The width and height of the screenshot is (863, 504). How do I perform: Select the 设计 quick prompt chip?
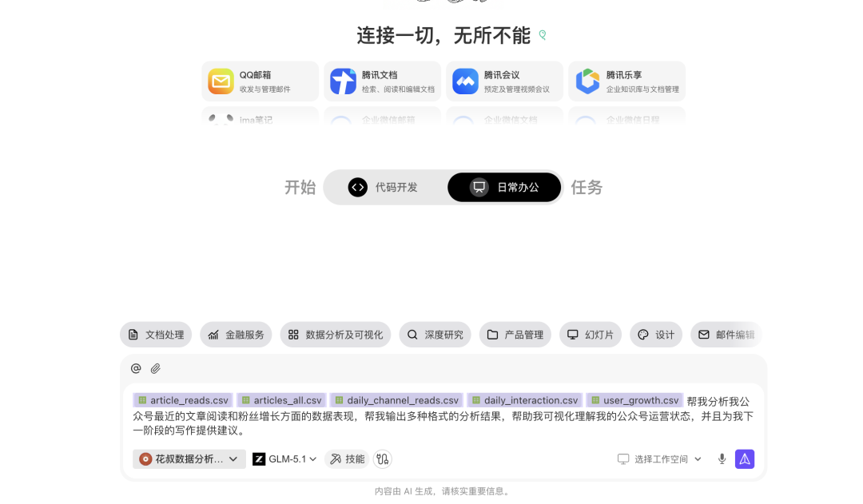[x=656, y=335]
